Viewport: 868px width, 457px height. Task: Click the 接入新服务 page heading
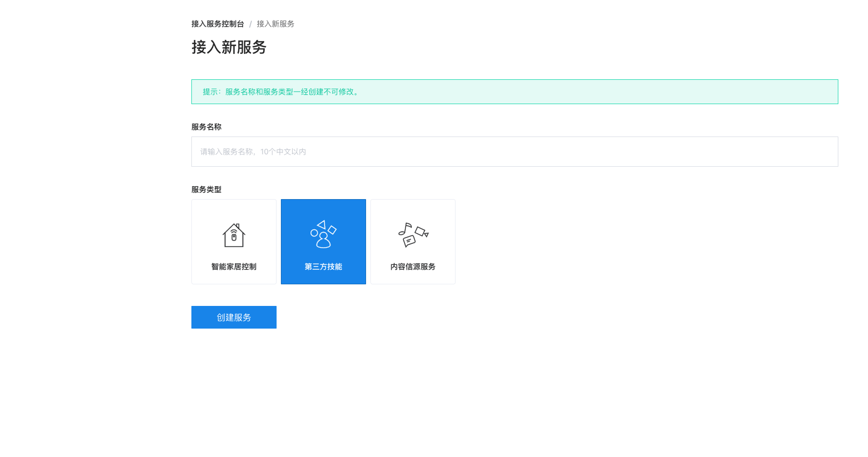pos(229,47)
